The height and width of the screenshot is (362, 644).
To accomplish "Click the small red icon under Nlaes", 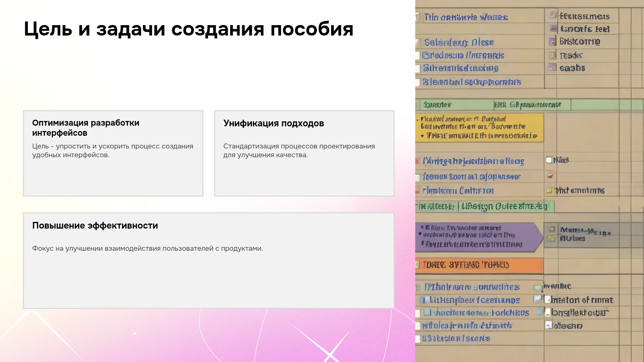I will [x=550, y=175].
